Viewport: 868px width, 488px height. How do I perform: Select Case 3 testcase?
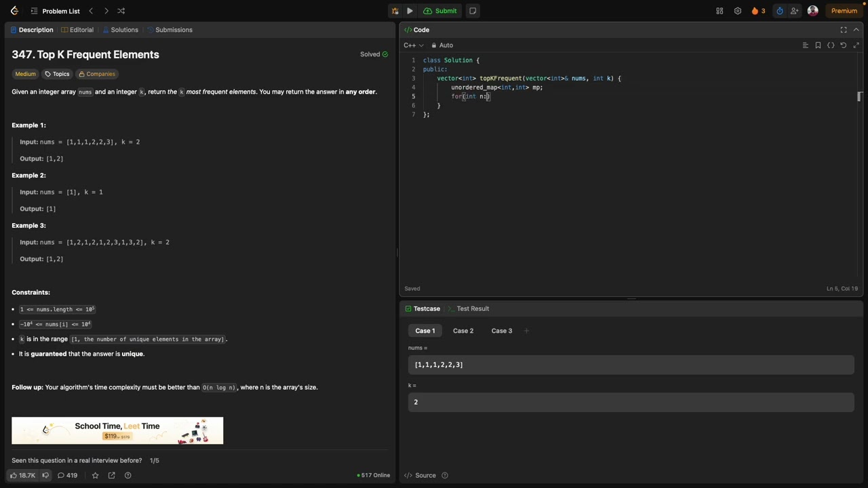click(x=502, y=331)
